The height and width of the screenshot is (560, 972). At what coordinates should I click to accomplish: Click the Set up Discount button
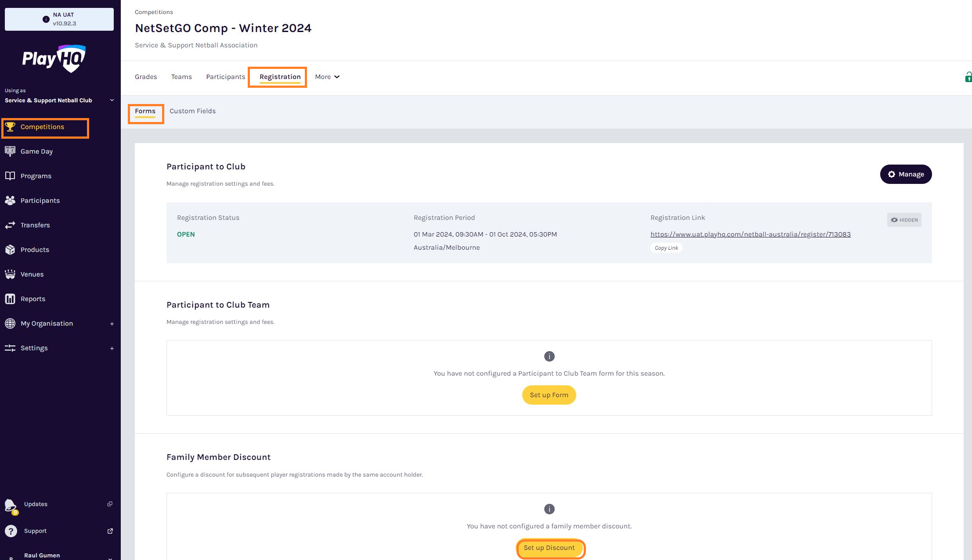point(549,548)
